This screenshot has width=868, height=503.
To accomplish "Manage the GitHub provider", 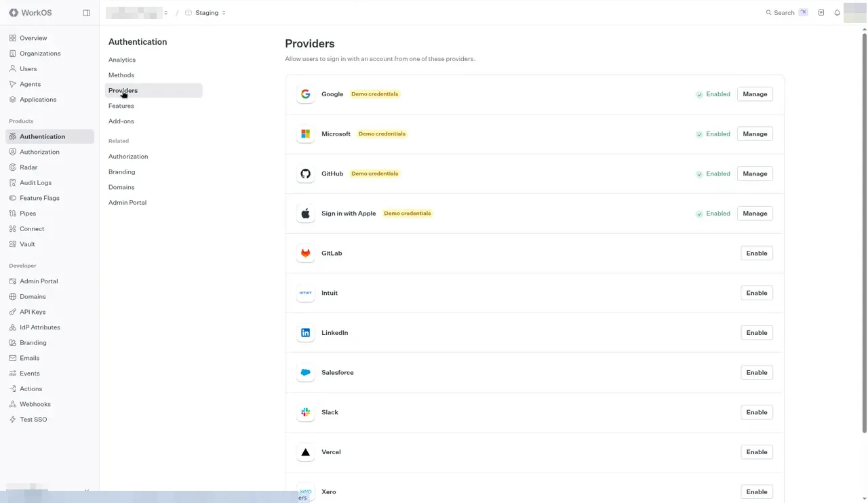I will (x=755, y=174).
